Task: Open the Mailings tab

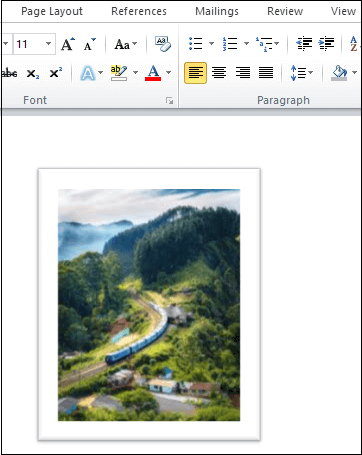Action: pyautogui.click(x=217, y=11)
